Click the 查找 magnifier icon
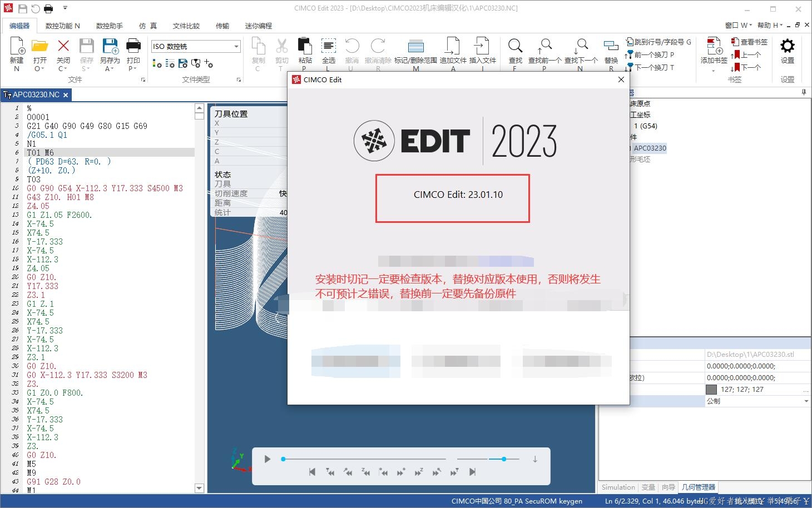Screen dimensions: 812x508 pos(516,46)
